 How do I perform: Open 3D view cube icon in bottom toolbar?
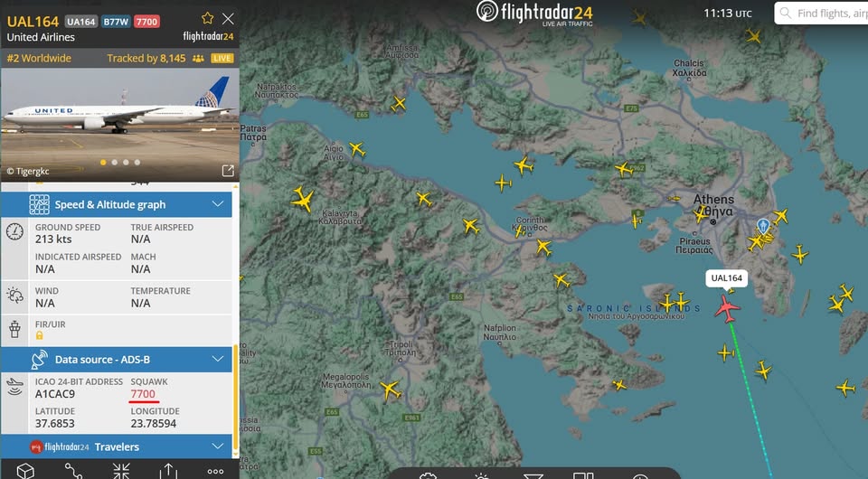pos(25,471)
